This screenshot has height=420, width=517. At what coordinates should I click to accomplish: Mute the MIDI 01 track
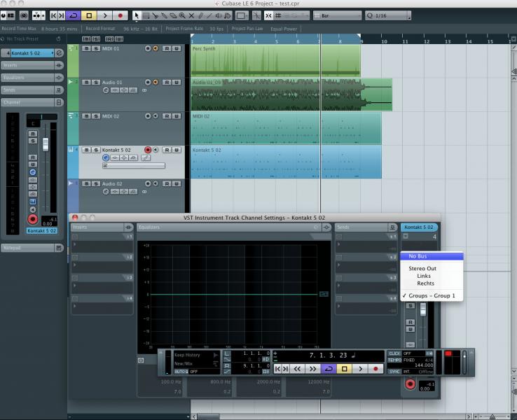pos(86,48)
